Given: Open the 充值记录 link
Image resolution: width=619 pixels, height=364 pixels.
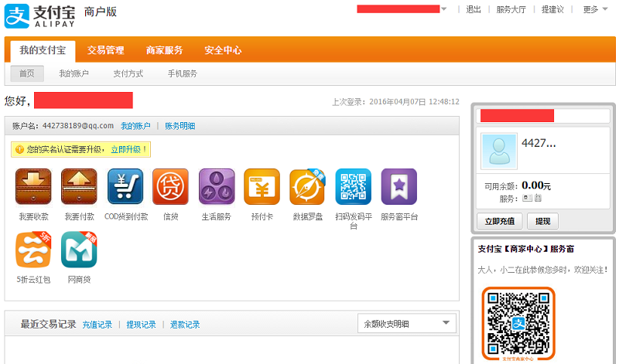Looking at the screenshot, I should coord(97,325).
